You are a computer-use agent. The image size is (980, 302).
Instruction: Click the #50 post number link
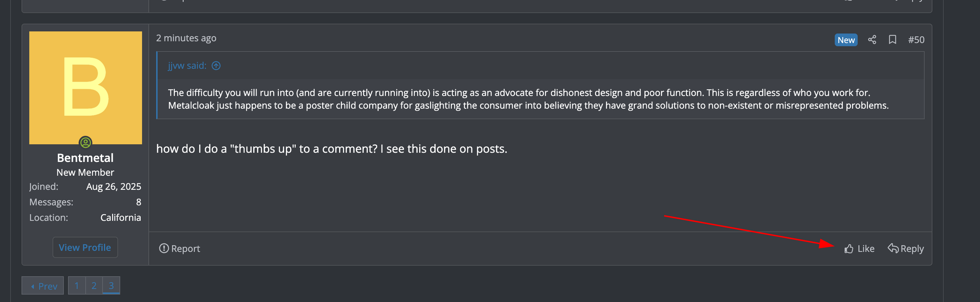coord(916,40)
